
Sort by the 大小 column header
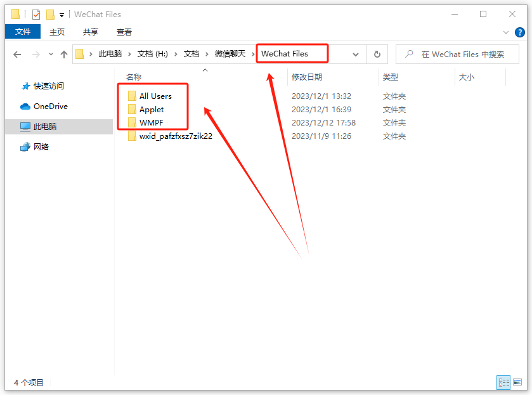pos(467,77)
